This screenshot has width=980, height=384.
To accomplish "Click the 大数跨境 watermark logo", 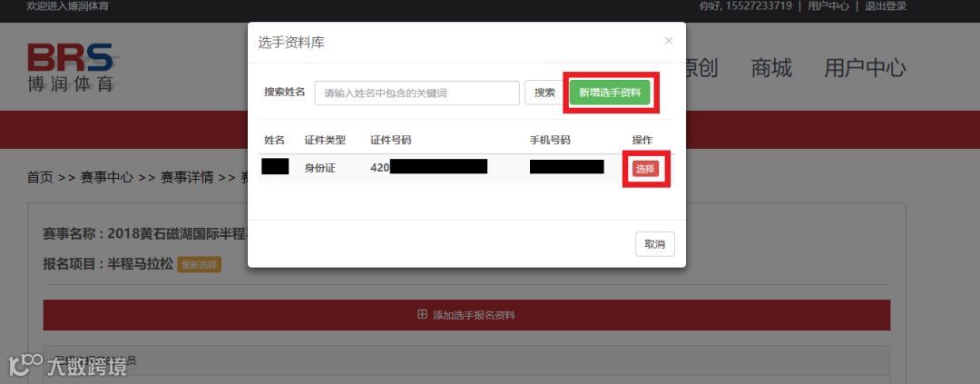I will [67, 365].
